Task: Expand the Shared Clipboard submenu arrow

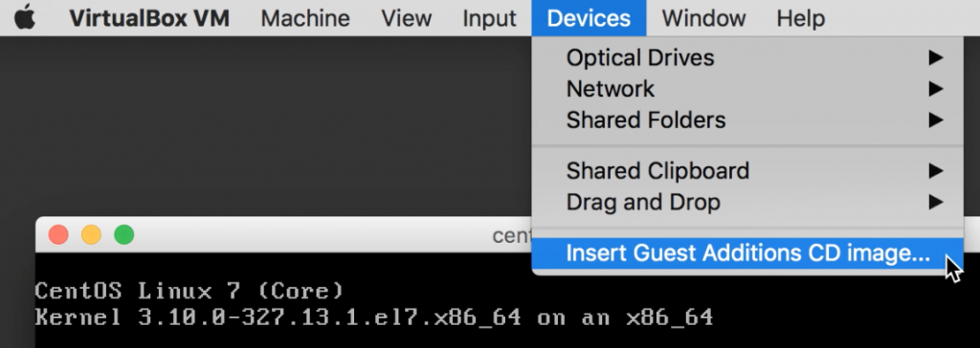Action: (x=935, y=170)
